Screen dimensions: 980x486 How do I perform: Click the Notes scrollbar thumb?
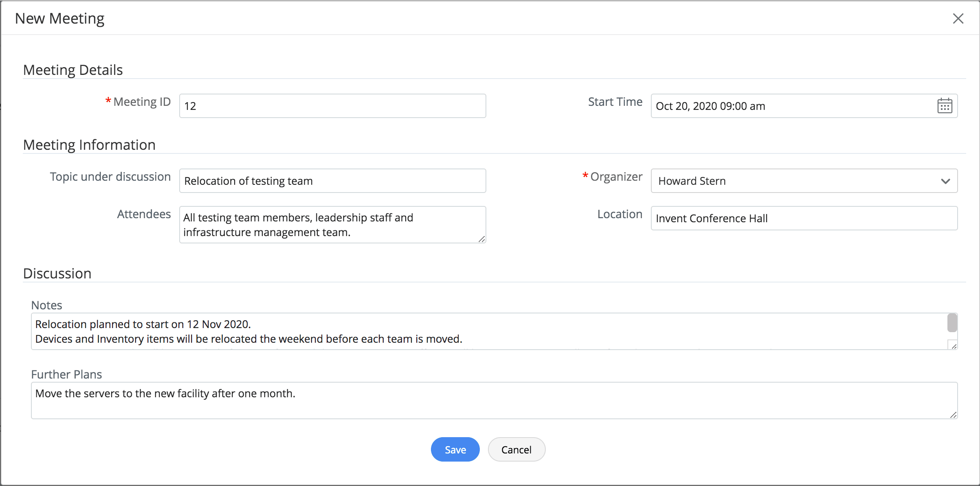(x=952, y=323)
